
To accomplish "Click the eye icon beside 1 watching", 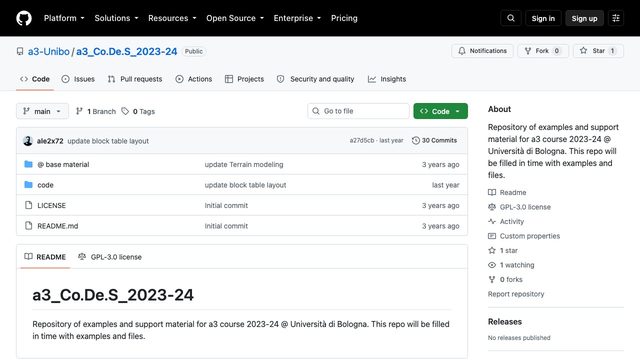I will point(492,265).
